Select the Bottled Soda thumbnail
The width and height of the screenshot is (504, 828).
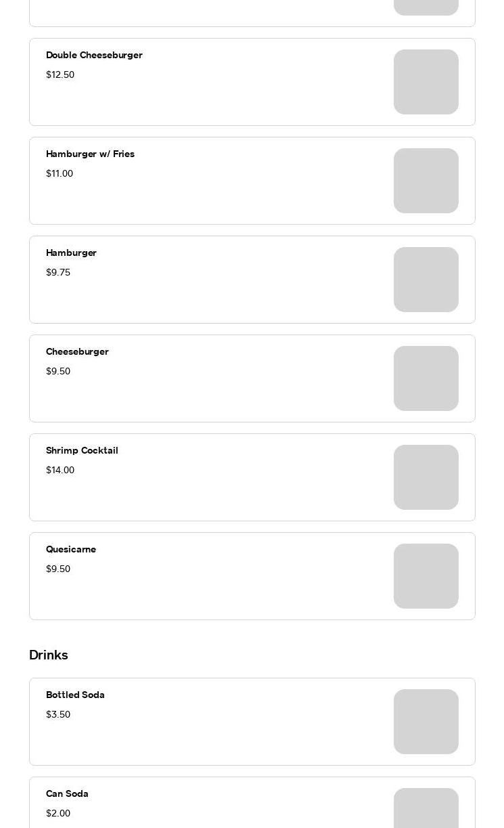point(426,722)
